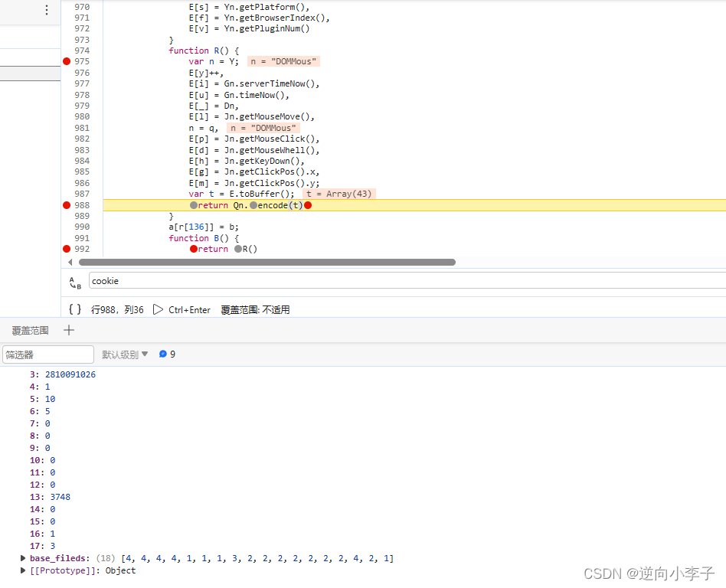Expand the base_fileds array entry
Screen dimensions: 726x588
[x=23, y=558]
